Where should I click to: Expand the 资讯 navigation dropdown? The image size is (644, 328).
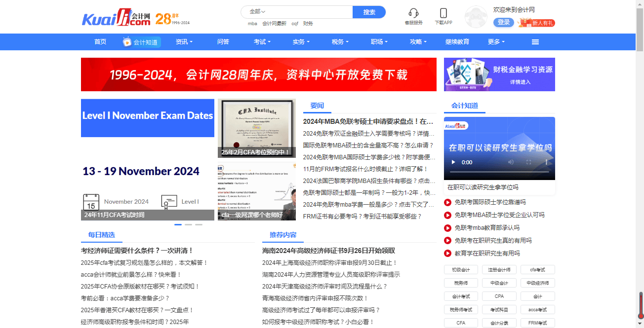(184, 42)
